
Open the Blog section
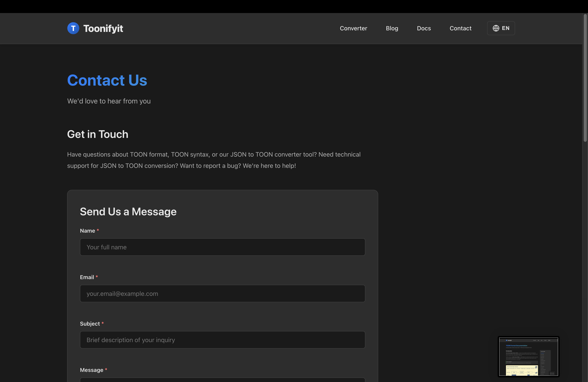(392, 28)
